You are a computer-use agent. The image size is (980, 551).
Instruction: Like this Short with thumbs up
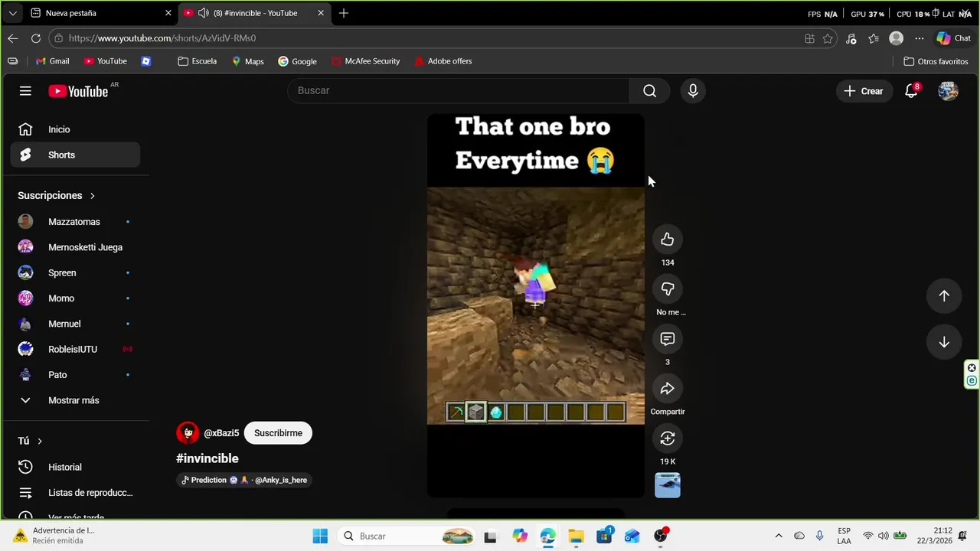tap(668, 240)
